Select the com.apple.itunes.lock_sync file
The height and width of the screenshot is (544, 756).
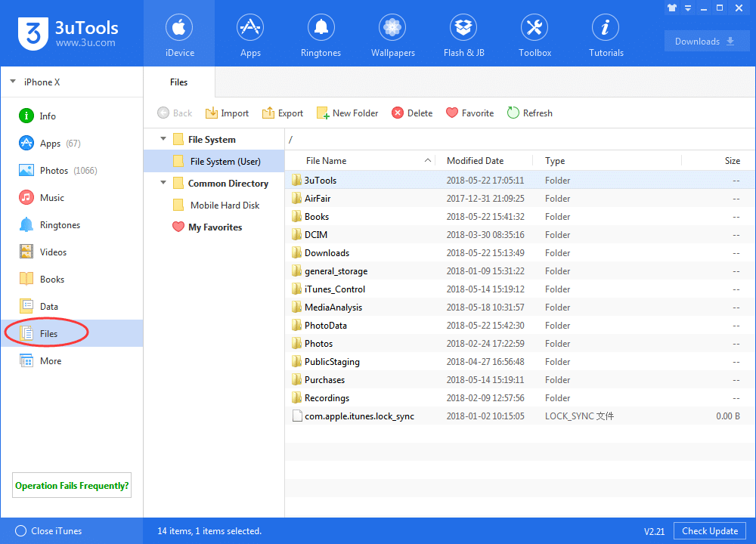(x=520, y=416)
